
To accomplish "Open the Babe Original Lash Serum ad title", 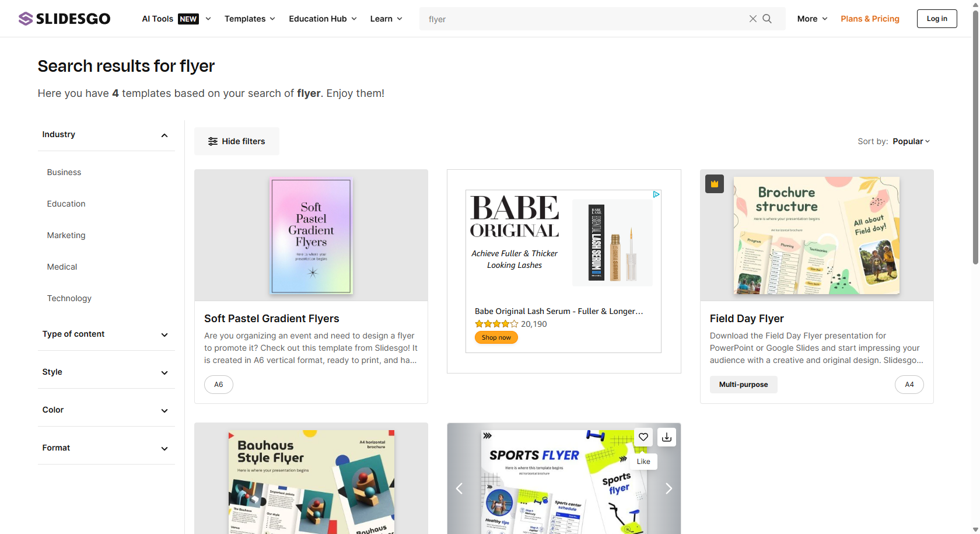I will point(559,311).
